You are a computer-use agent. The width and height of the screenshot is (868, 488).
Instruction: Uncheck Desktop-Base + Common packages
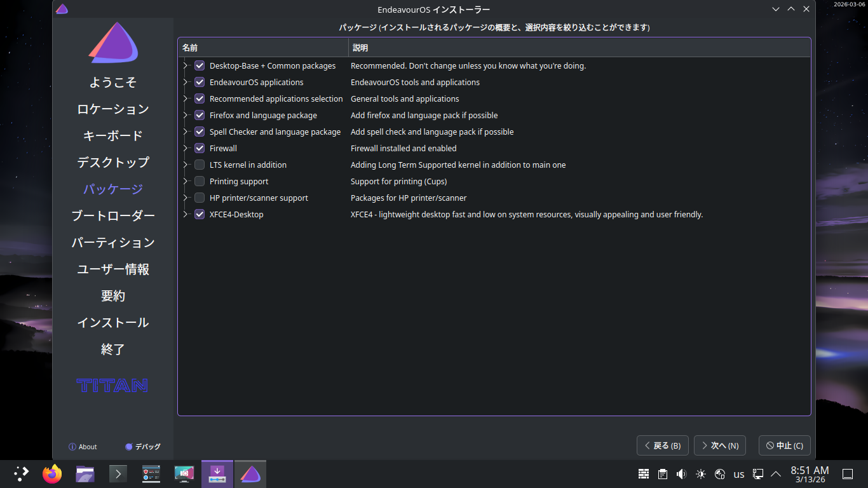(x=200, y=65)
